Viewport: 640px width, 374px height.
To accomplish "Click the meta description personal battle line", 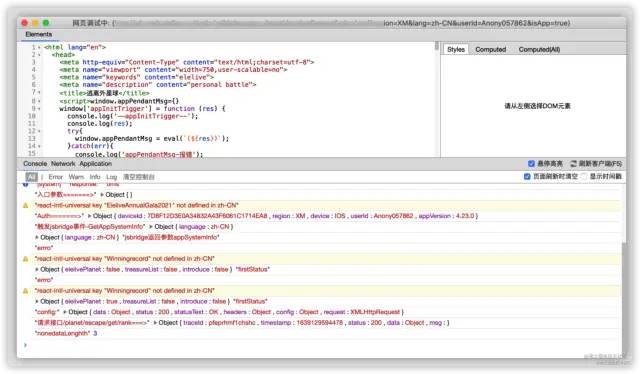I will (158, 85).
